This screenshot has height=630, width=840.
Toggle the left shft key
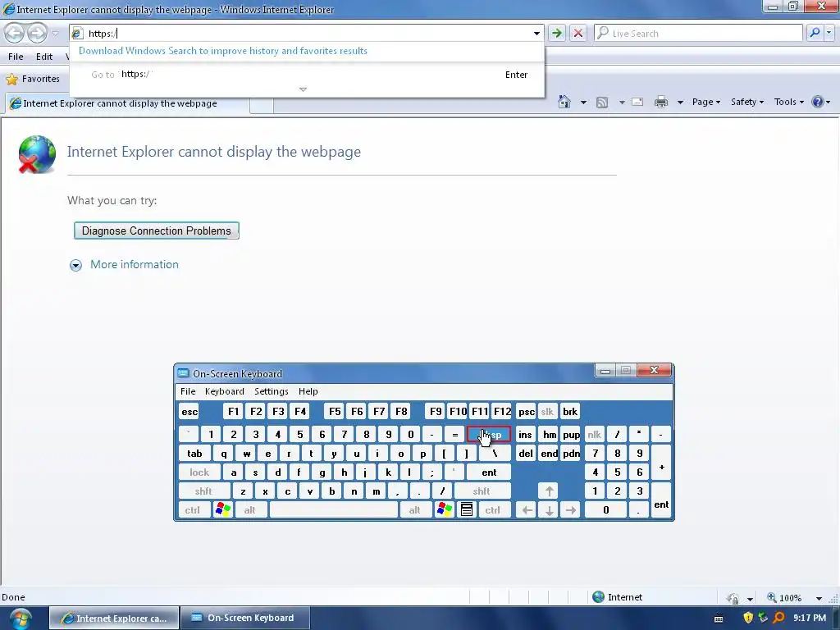[203, 491]
